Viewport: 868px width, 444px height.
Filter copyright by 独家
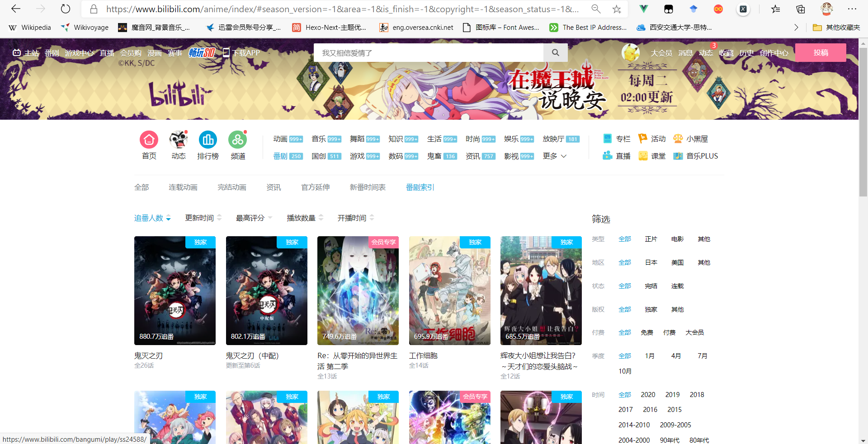click(651, 309)
